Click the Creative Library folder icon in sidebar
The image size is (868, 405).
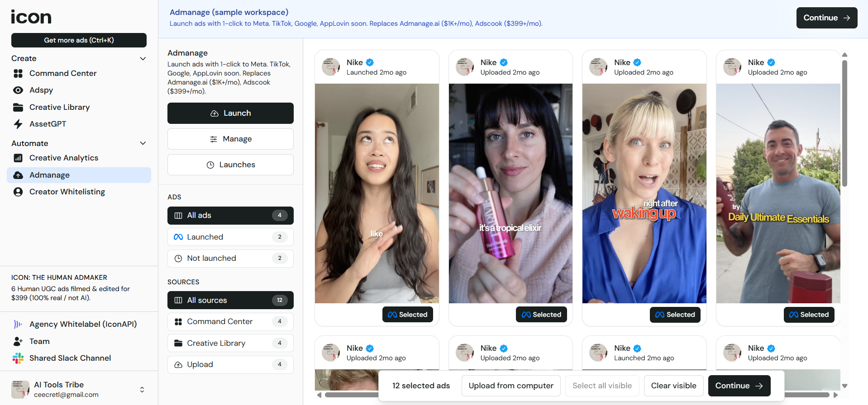18,107
